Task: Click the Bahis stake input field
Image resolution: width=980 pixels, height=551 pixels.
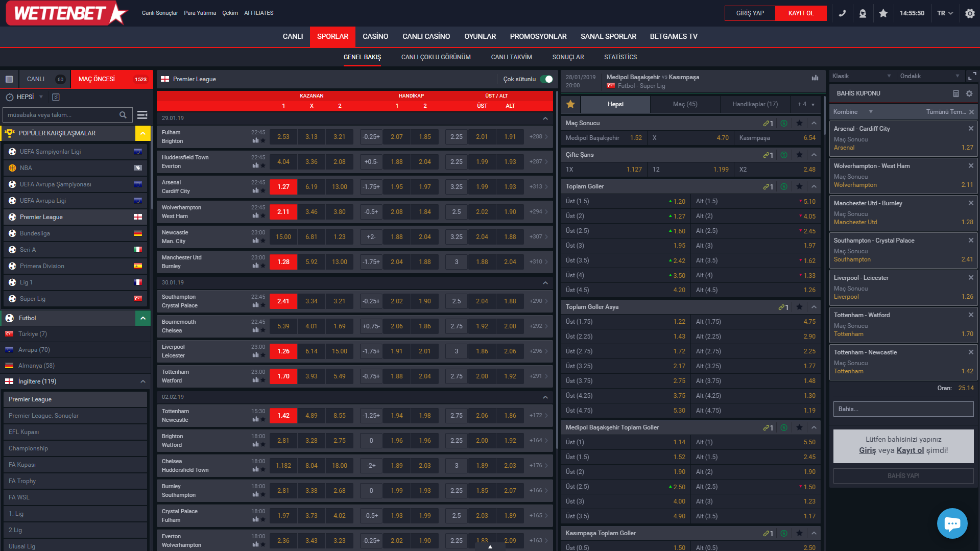Action: pos(903,409)
